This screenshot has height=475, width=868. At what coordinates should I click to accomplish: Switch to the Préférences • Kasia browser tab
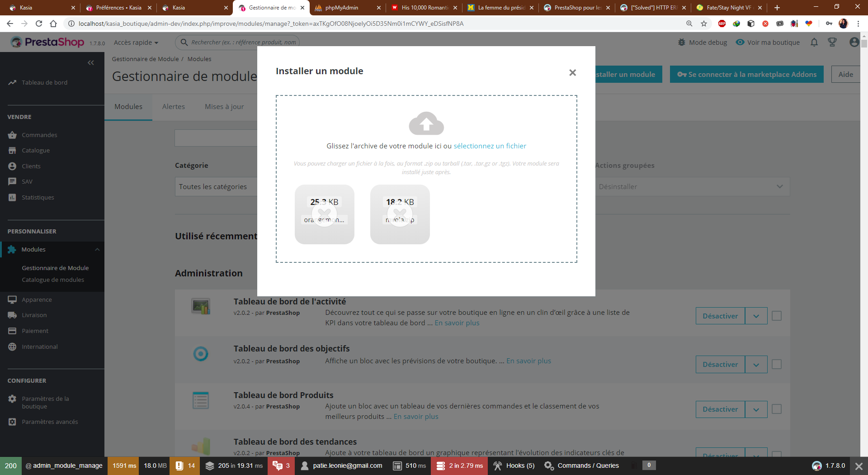[118, 8]
